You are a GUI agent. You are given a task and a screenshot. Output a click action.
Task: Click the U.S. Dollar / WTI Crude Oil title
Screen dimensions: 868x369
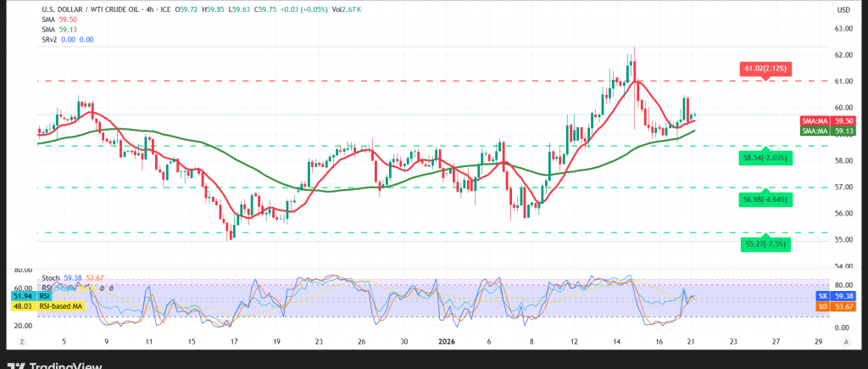pyautogui.click(x=93, y=8)
